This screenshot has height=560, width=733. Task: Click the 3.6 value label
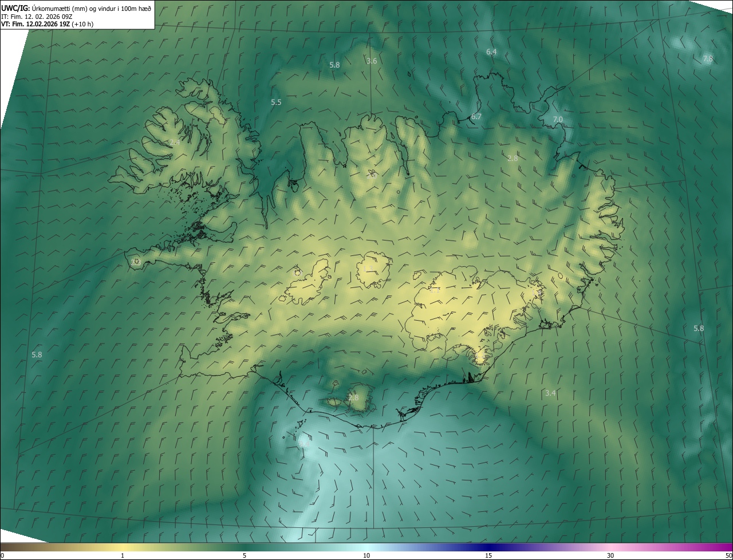(372, 61)
